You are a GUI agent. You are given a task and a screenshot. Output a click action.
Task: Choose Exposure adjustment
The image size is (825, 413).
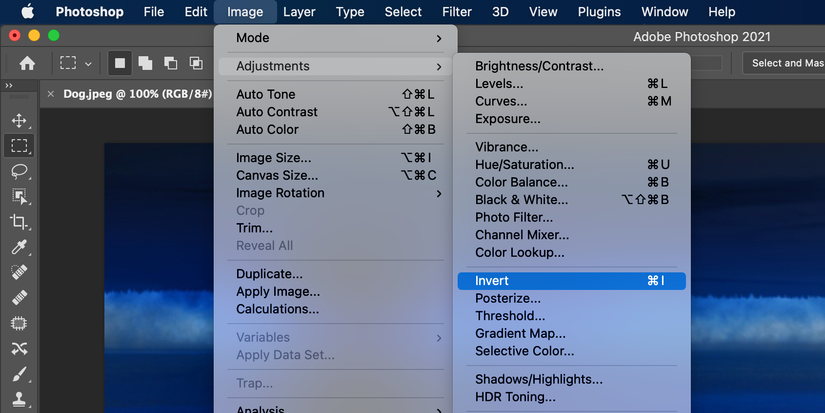coord(571,119)
